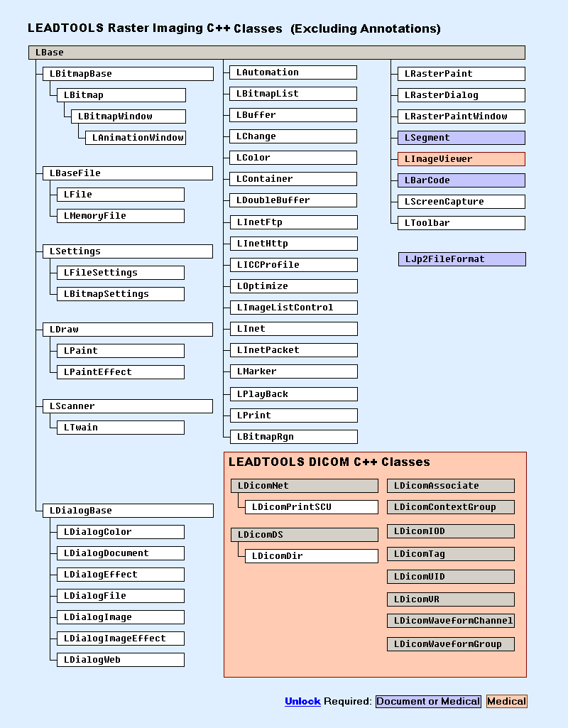Image resolution: width=568 pixels, height=728 pixels.
Task: Click the Document or Medical legend box
Action: pyautogui.click(x=428, y=702)
